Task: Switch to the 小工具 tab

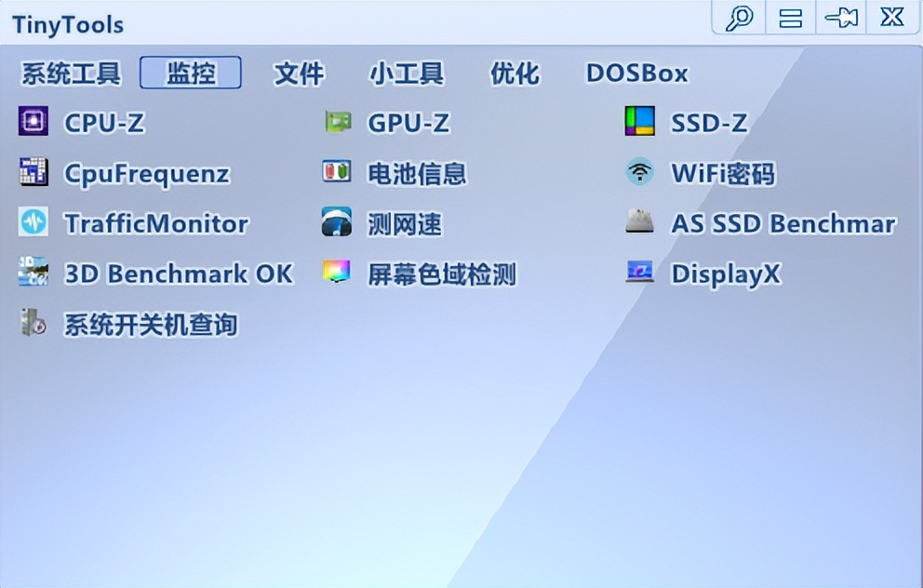Action: click(x=407, y=73)
